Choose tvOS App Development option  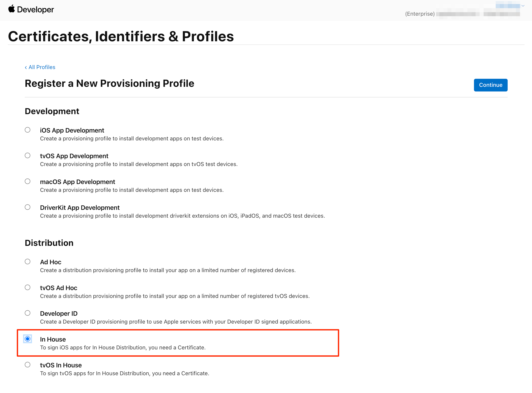coord(28,156)
